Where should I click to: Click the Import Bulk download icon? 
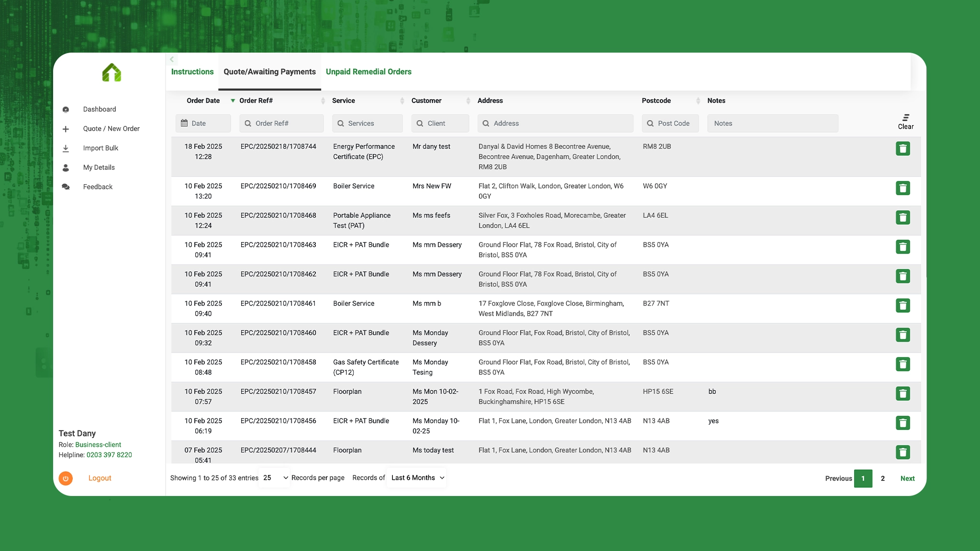[x=66, y=148]
